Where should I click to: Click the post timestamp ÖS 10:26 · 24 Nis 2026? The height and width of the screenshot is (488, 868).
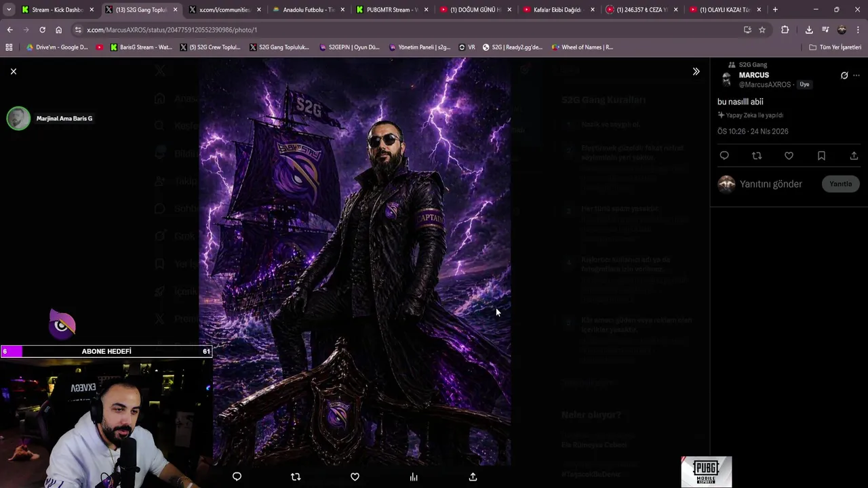[753, 131]
